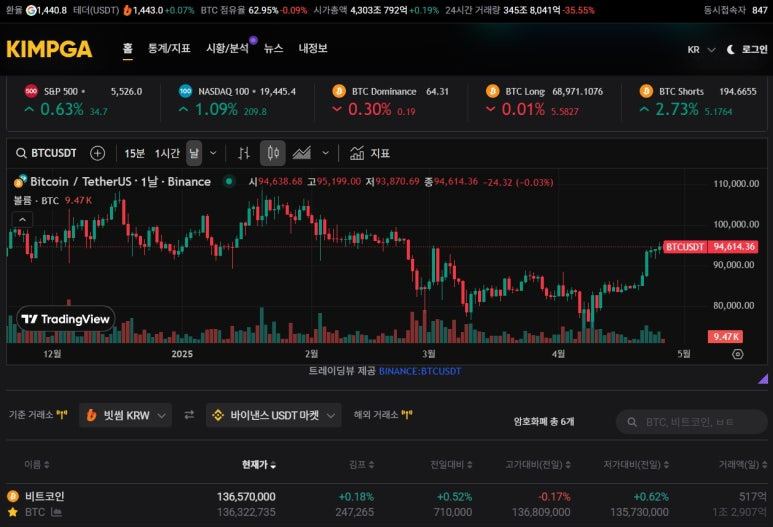
Task: Click the KIMPGA logo
Action: pos(49,49)
